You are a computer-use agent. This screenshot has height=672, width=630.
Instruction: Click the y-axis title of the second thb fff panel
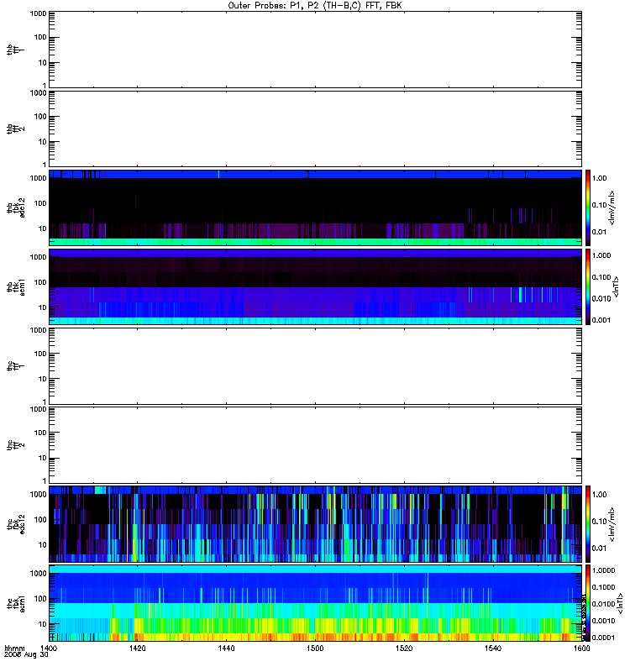[x=15, y=129]
